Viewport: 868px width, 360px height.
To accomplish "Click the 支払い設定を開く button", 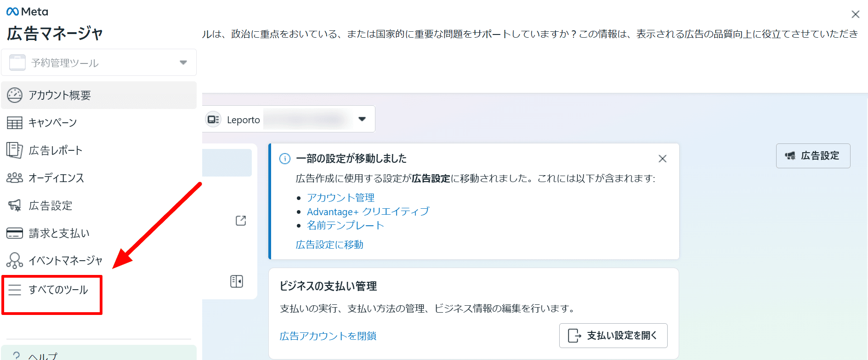I will (613, 336).
